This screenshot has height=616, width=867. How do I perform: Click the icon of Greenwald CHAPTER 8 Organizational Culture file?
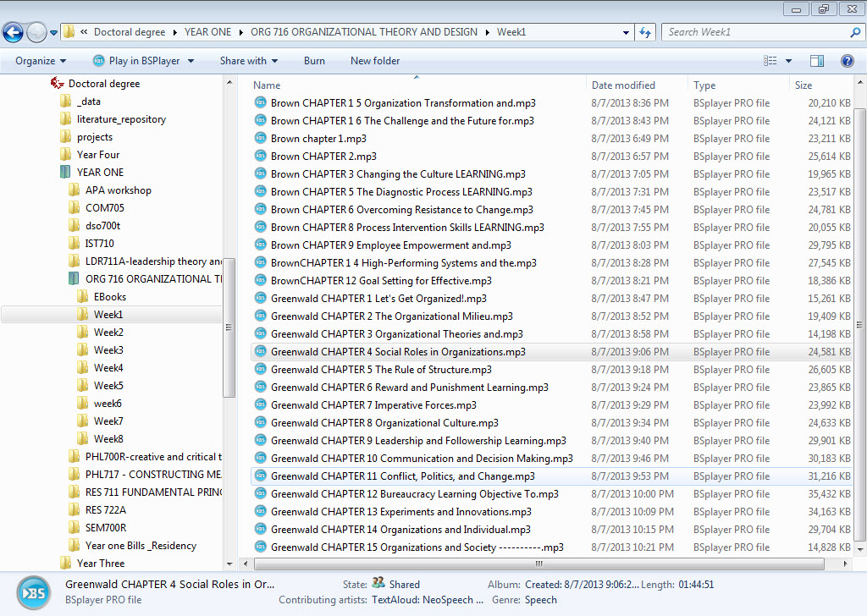tap(261, 422)
